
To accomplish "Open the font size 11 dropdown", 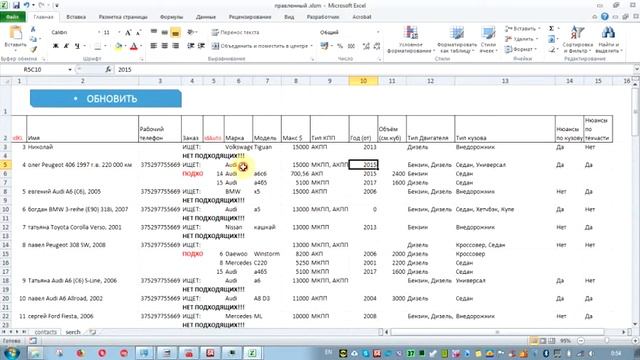I will (x=119, y=32).
